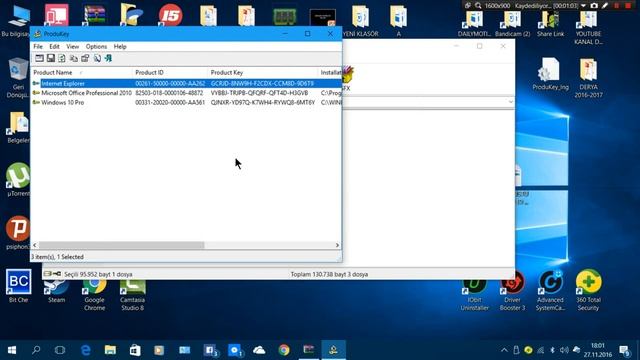Open the Bit Che desktop shortcut
Screen dimensions: 640x360
coord(18,286)
